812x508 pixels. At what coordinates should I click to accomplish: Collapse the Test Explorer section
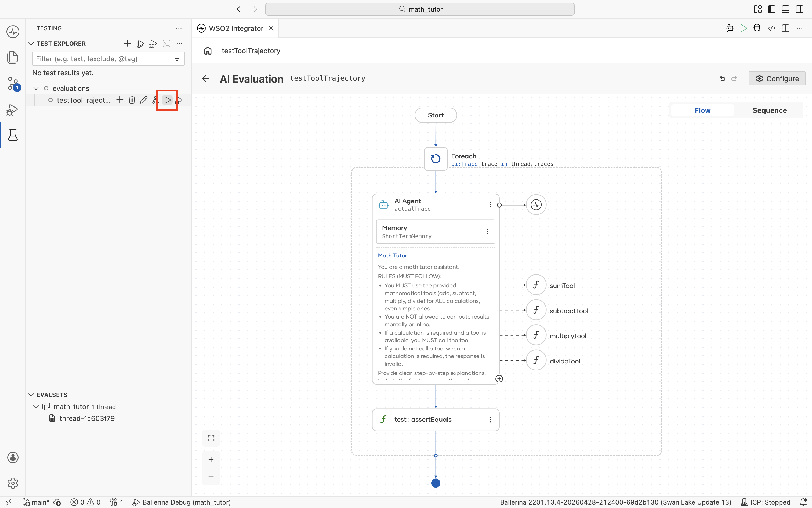[31, 44]
